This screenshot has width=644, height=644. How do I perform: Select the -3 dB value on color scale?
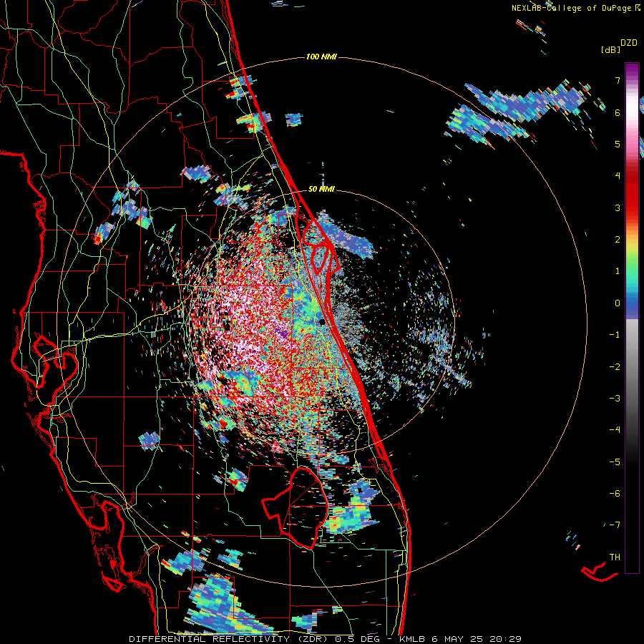tap(615, 399)
